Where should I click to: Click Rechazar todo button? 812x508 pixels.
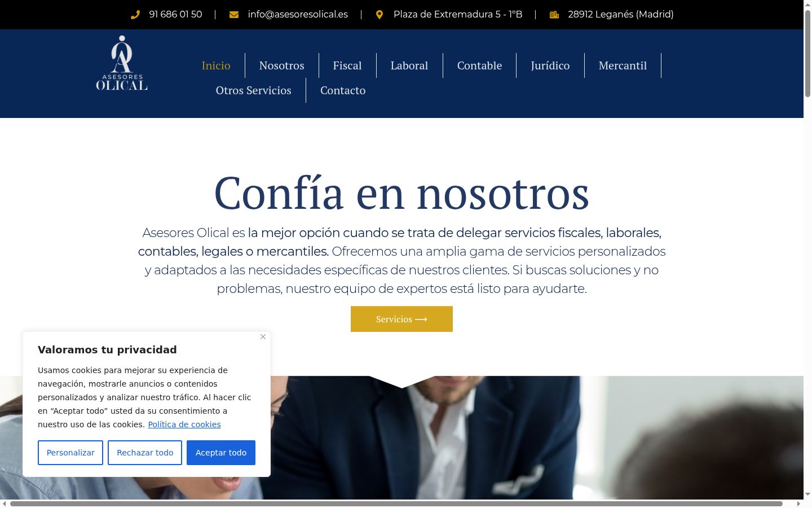click(x=145, y=453)
